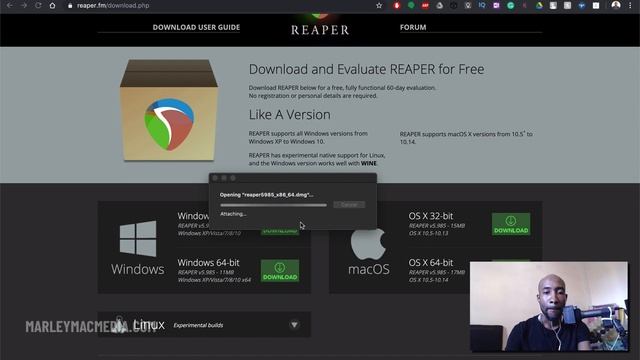The width and height of the screenshot is (640, 360).
Task: Click the REAPER box artwork image
Action: pyautogui.click(x=169, y=110)
